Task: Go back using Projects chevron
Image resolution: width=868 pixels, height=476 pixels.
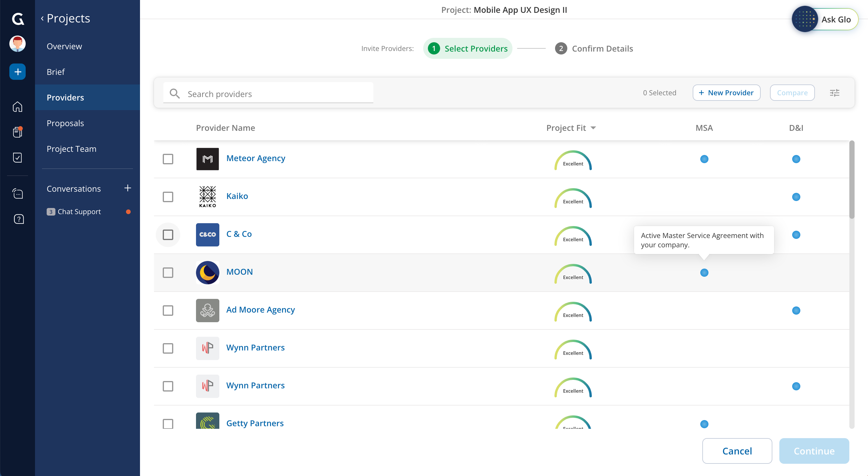Action: (x=43, y=19)
